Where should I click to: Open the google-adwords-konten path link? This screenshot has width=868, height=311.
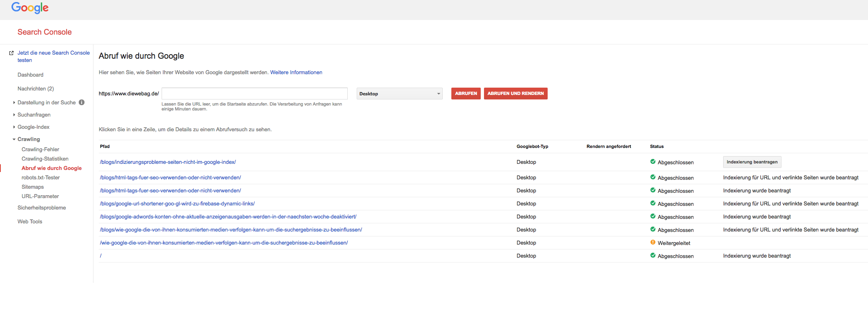tap(228, 216)
